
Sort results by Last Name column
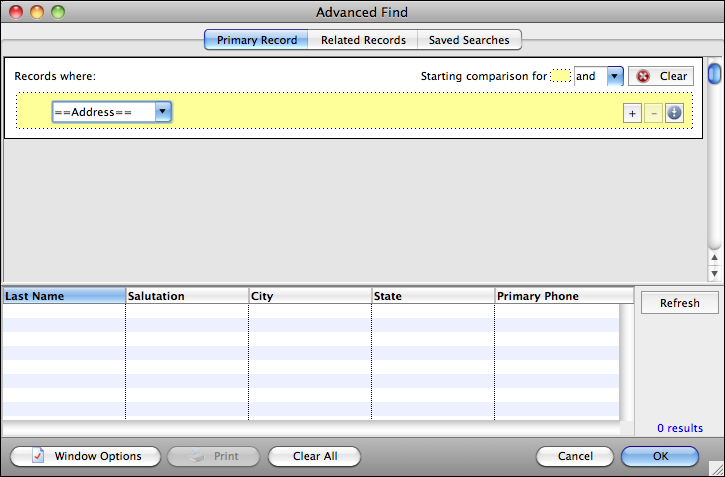click(x=63, y=296)
